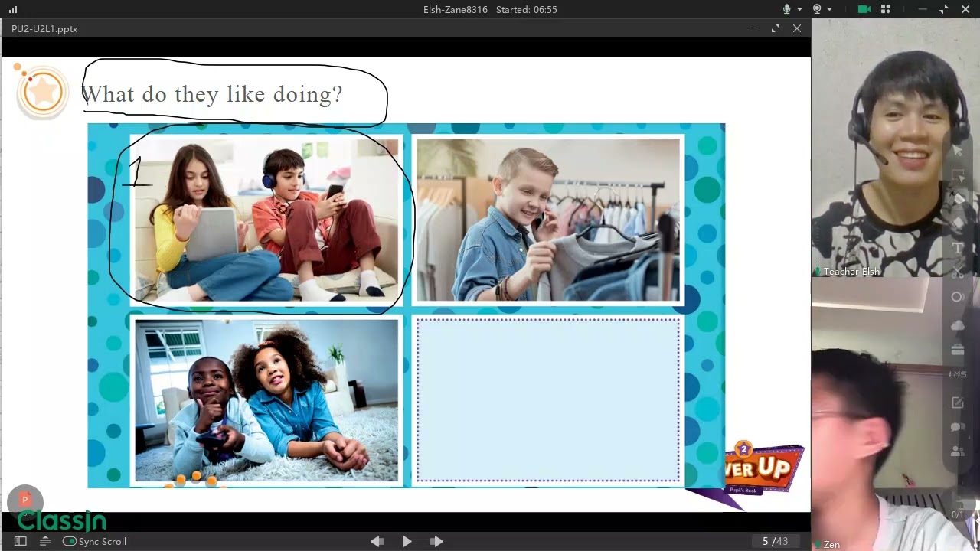Click Teacher Elsh video feed
The image size is (980, 551).
coord(895,148)
